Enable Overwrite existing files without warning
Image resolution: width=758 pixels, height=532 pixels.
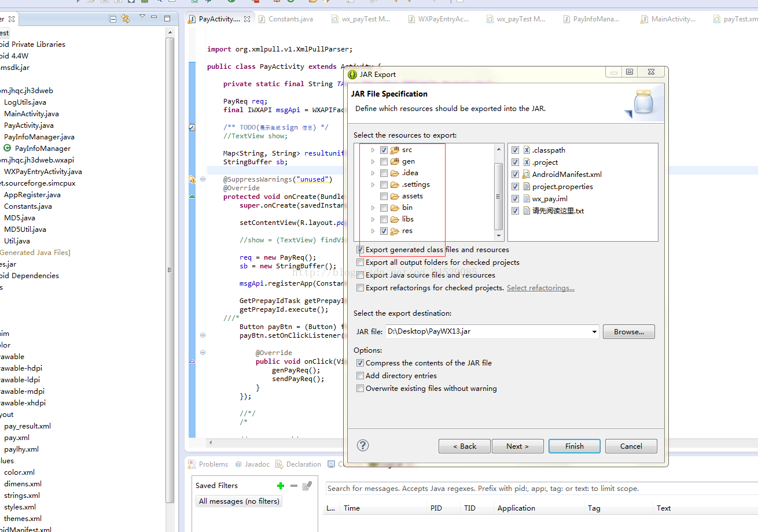(x=360, y=389)
